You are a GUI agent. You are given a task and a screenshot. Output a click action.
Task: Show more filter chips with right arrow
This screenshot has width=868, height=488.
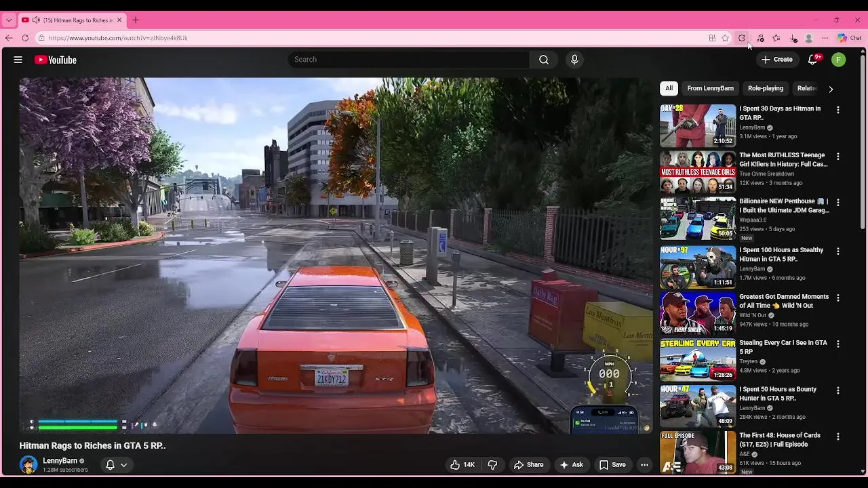pos(831,89)
